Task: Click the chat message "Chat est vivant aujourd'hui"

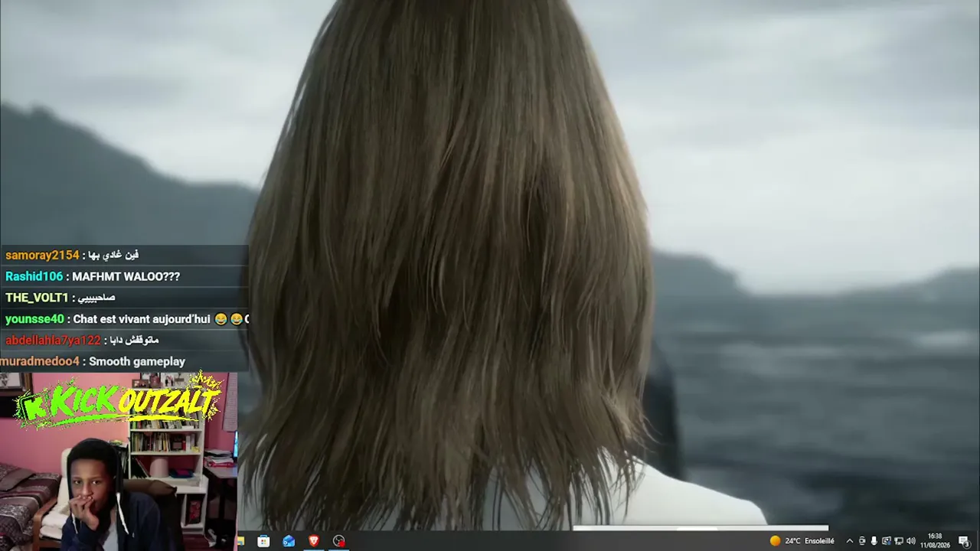Action: point(142,319)
